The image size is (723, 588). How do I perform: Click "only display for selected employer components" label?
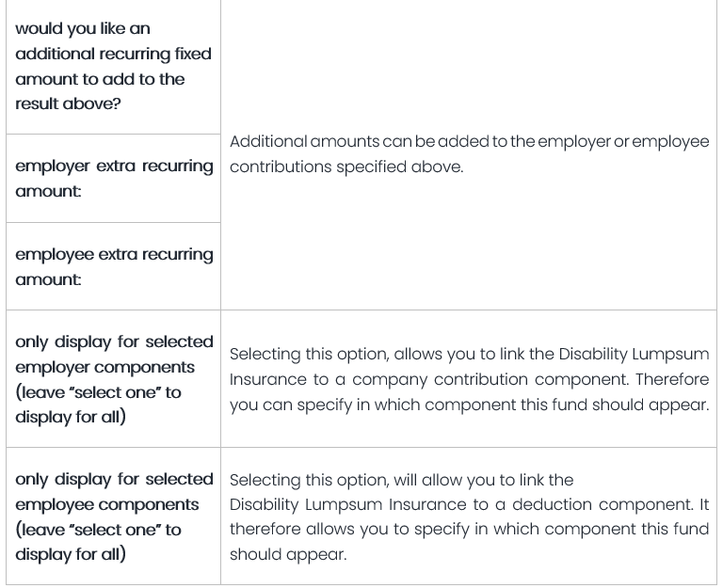[x=114, y=354]
